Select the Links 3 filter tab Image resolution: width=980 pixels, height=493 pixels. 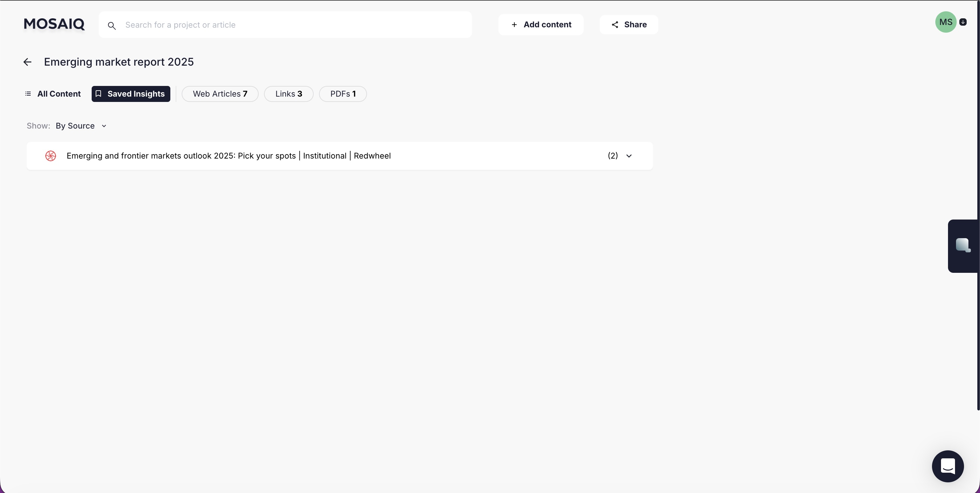288,94
